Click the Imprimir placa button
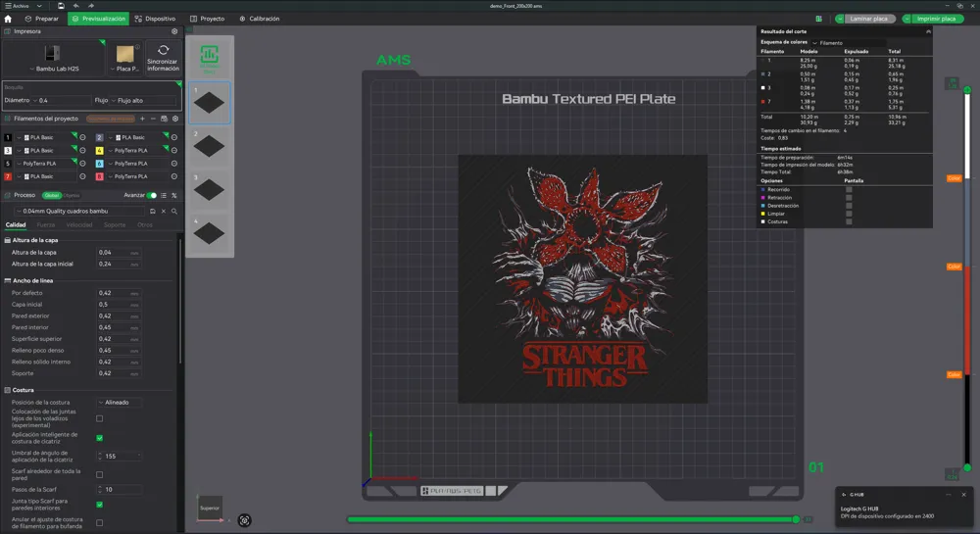 tap(936, 19)
